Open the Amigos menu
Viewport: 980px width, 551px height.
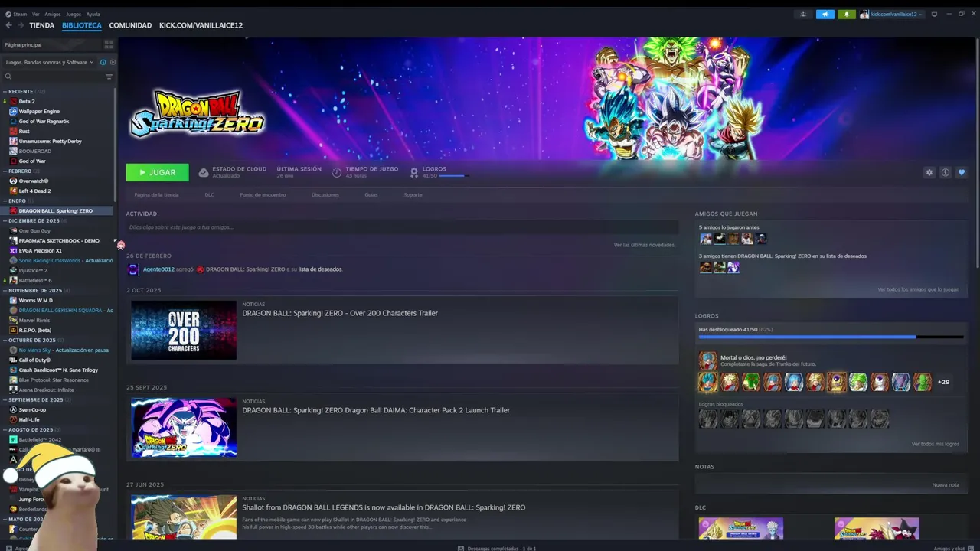tap(52, 14)
